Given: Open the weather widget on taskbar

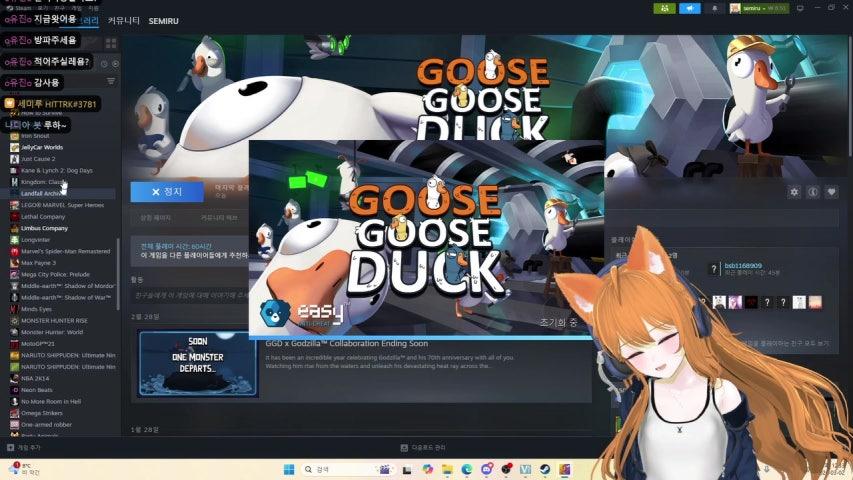Looking at the screenshot, I should pyautogui.click(x=24, y=469).
